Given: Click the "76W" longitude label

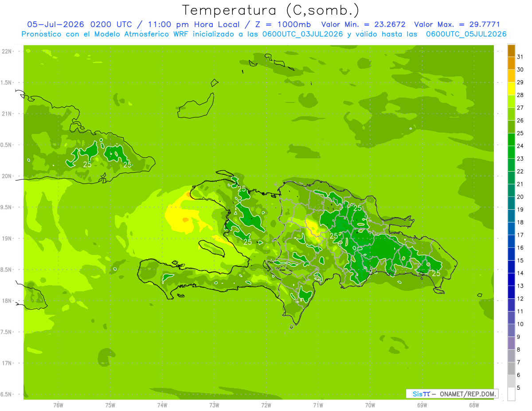Looking at the screenshot, I should pos(58,405).
